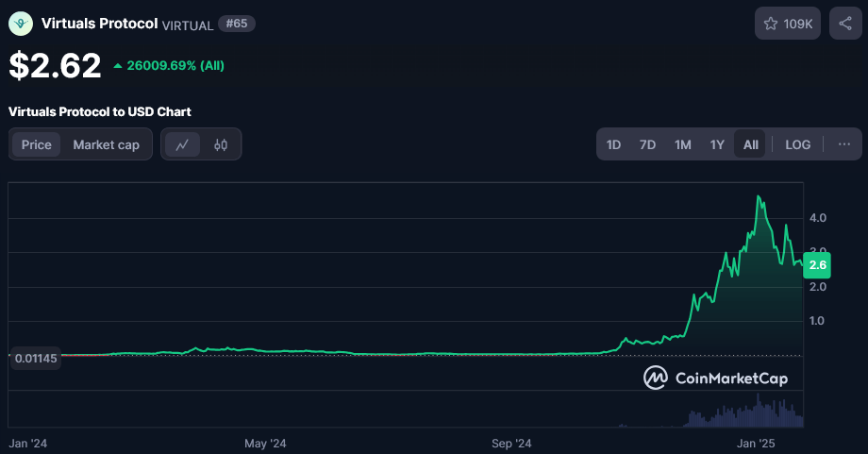Click the green 2.6 current price label
868x454 pixels.
817,265
